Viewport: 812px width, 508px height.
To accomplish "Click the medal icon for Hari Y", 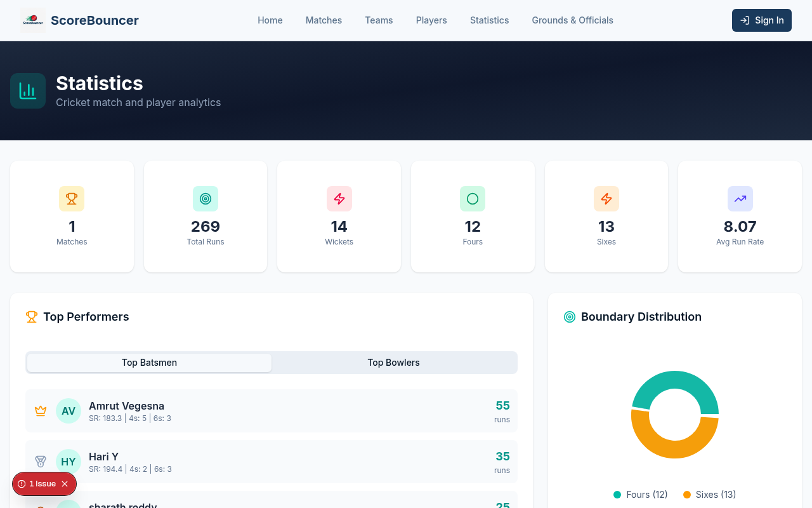I will 41,462.
